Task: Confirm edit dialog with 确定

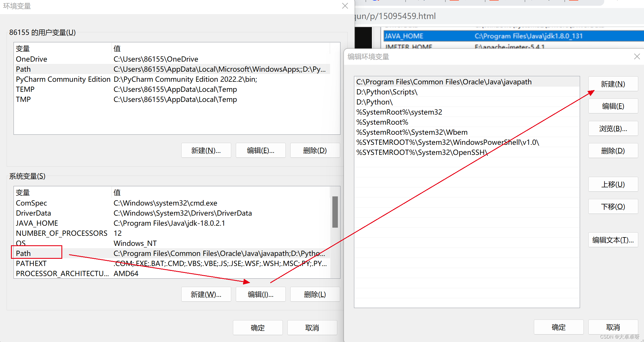Action: [x=558, y=327]
